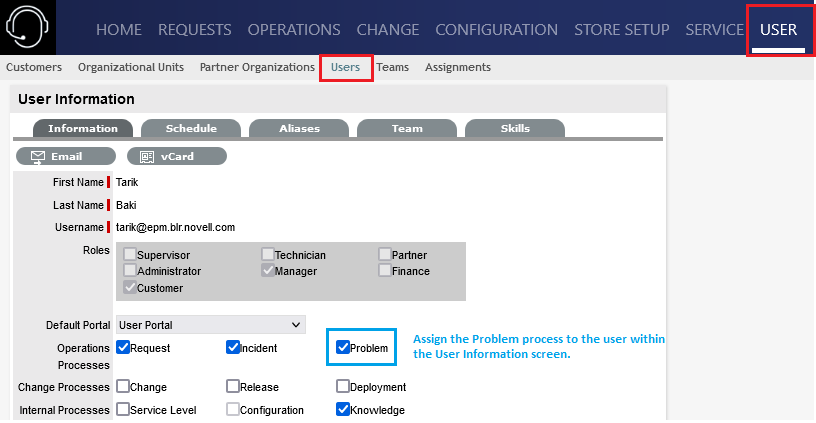Viewport: 816px width, 423px height.
Task: Open Organizational Units submenu
Action: (x=131, y=67)
